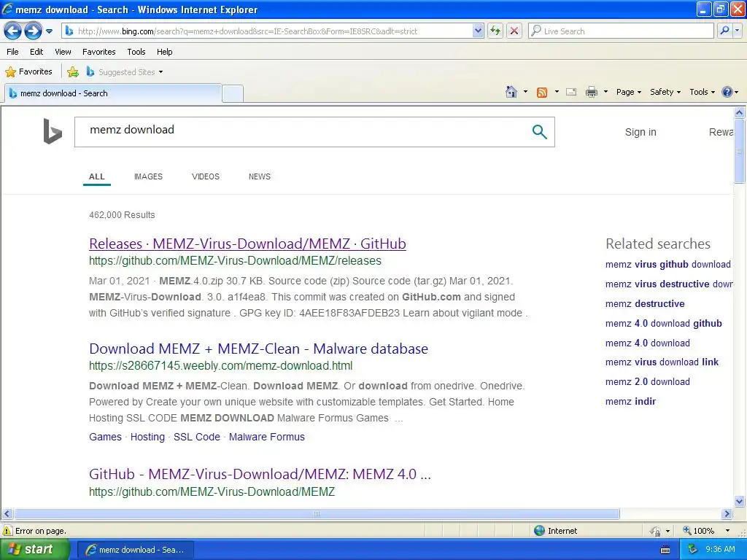Open the Edit menu
The width and height of the screenshot is (747, 560).
[x=36, y=52]
